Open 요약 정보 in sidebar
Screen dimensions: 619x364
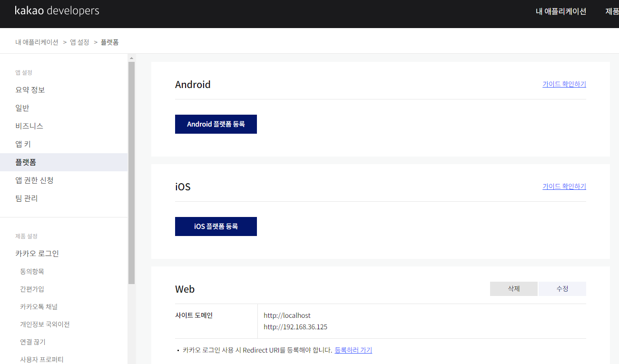tap(30, 90)
